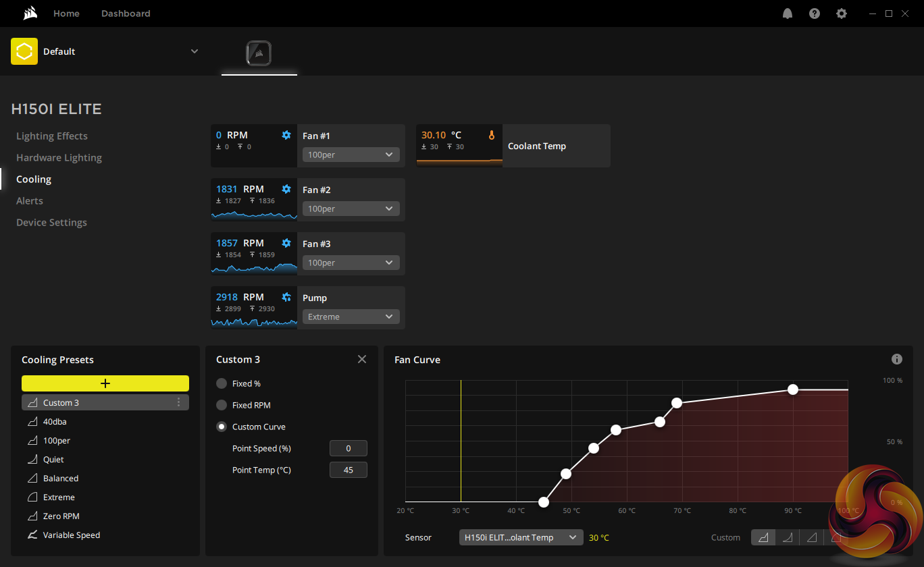Click the notifications bell icon
924x567 pixels.
(788, 13)
